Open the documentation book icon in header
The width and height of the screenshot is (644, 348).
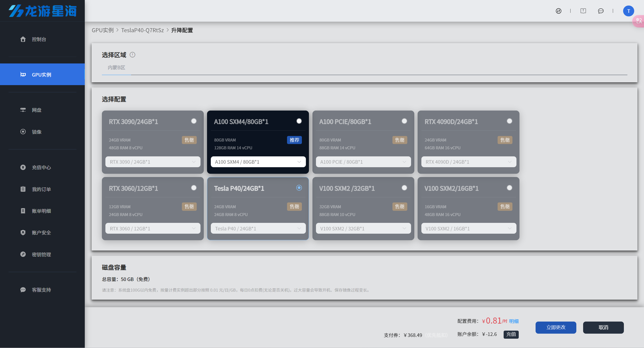tap(583, 11)
